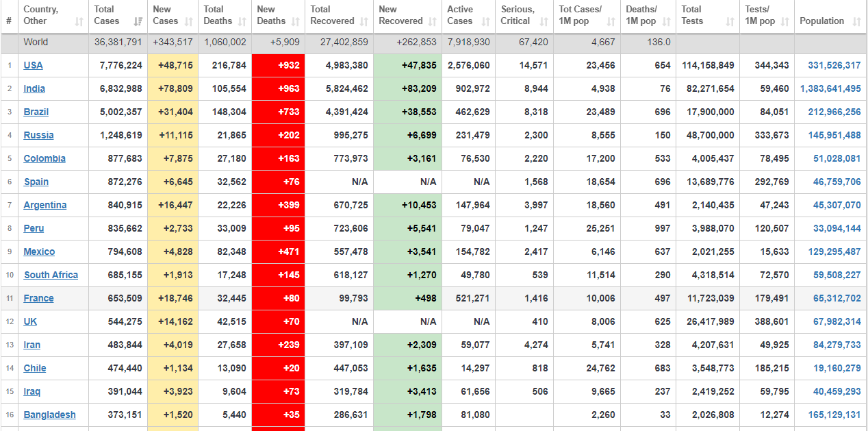Open the Peru link
The image size is (868, 431).
point(34,228)
